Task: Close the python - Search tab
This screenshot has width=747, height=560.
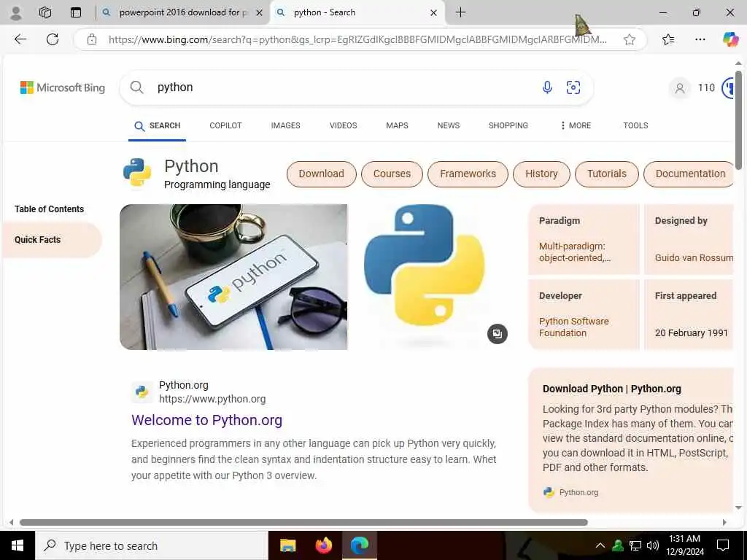Action: coord(433,13)
